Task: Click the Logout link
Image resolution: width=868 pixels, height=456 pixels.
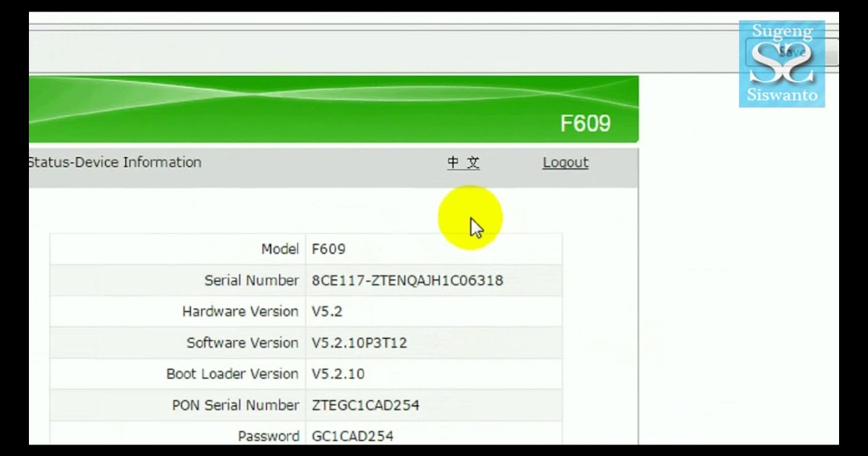Action: tap(565, 163)
